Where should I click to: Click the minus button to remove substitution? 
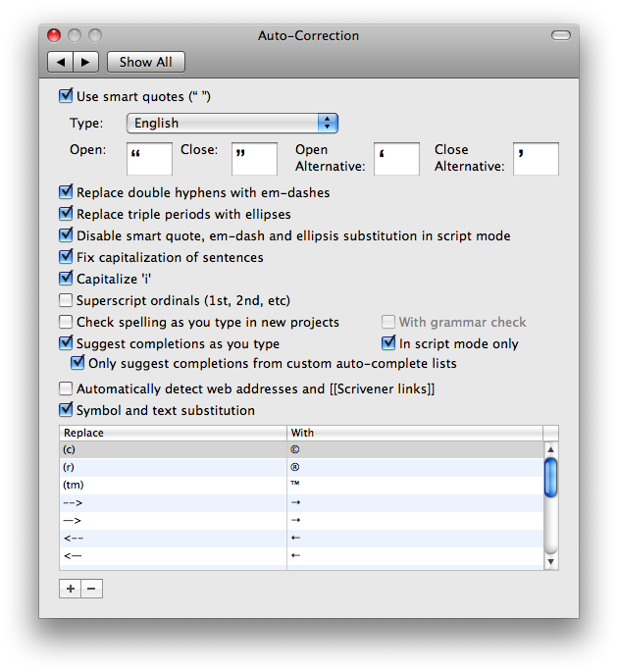click(x=91, y=589)
